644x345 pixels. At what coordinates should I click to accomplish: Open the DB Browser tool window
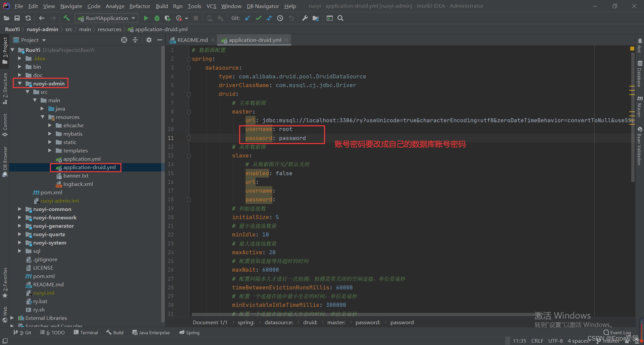click(x=5, y=161)
